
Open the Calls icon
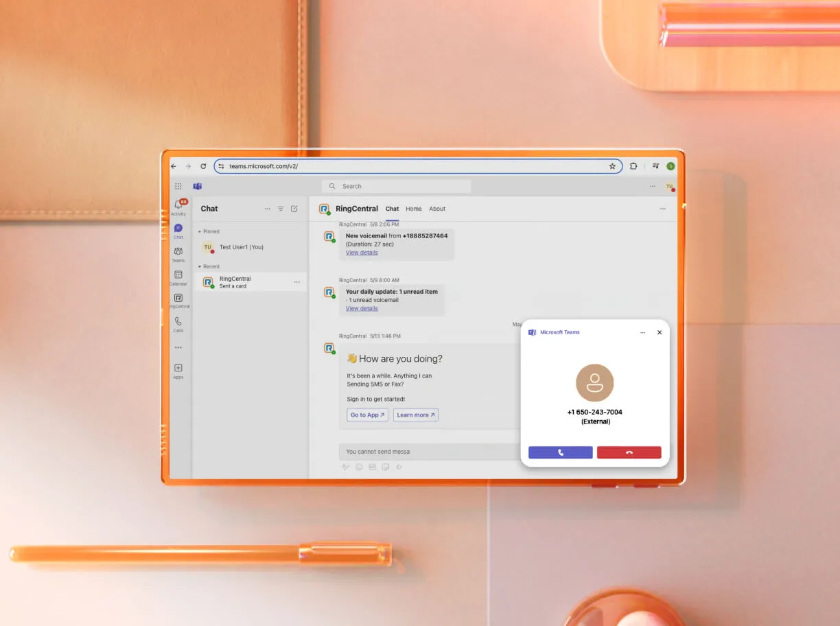[178, 322]
